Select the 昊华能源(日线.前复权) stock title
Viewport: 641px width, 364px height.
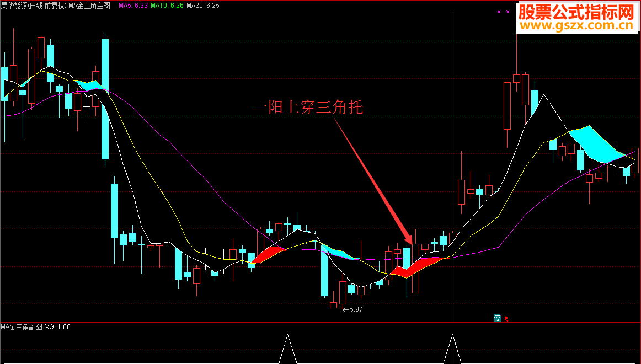pyautogui.click(x=34, y=6)
